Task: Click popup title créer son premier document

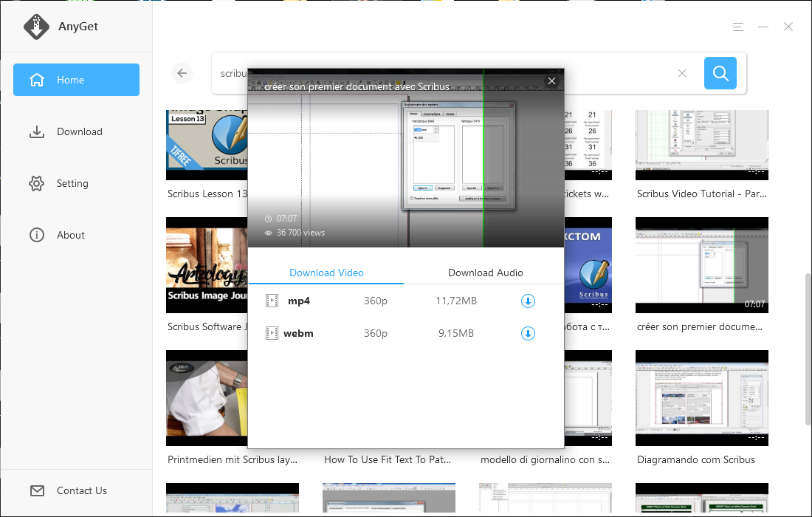Action: click(x=357, y=86)
